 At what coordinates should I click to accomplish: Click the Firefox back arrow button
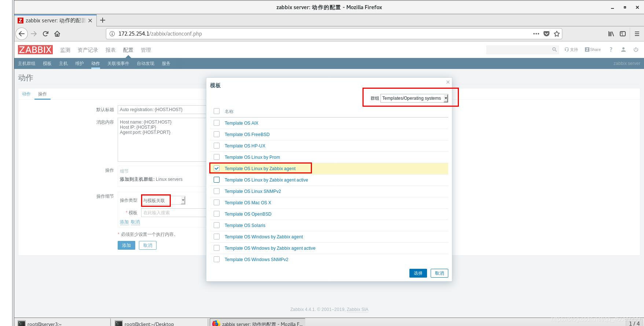(x=22, y=34)
